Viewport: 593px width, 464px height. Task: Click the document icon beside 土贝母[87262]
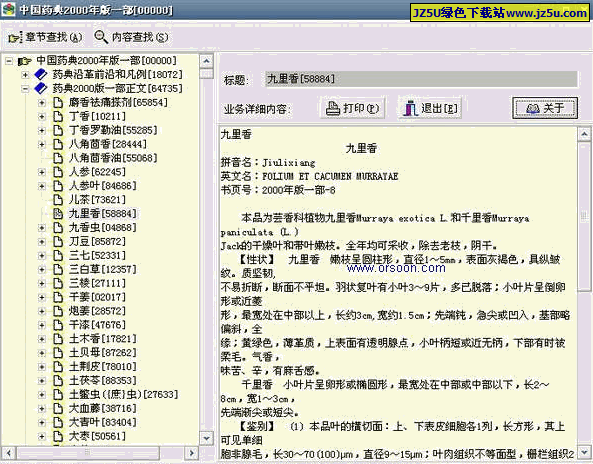pos(58,353)
